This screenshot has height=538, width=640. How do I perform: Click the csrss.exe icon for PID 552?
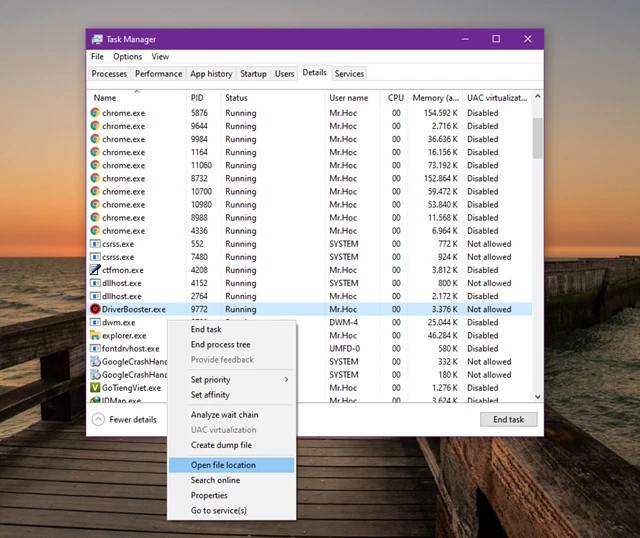click(95, 244)
